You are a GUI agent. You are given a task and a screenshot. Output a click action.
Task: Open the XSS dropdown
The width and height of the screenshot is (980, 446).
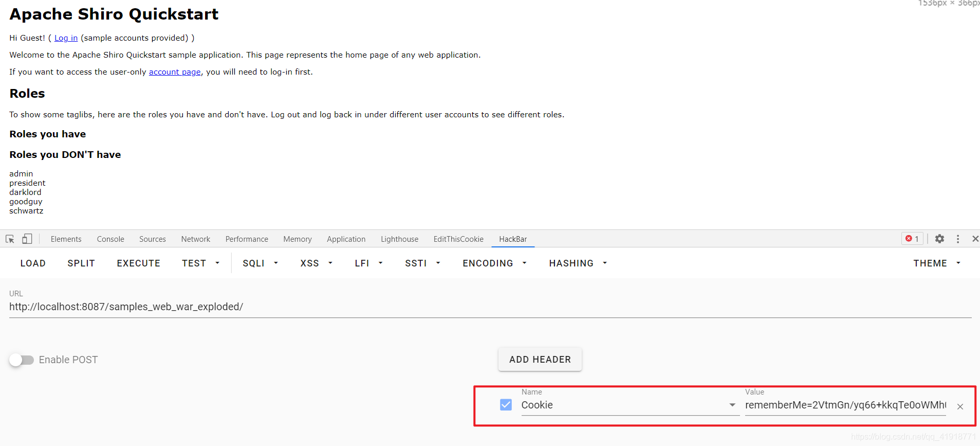coord(317,263)
